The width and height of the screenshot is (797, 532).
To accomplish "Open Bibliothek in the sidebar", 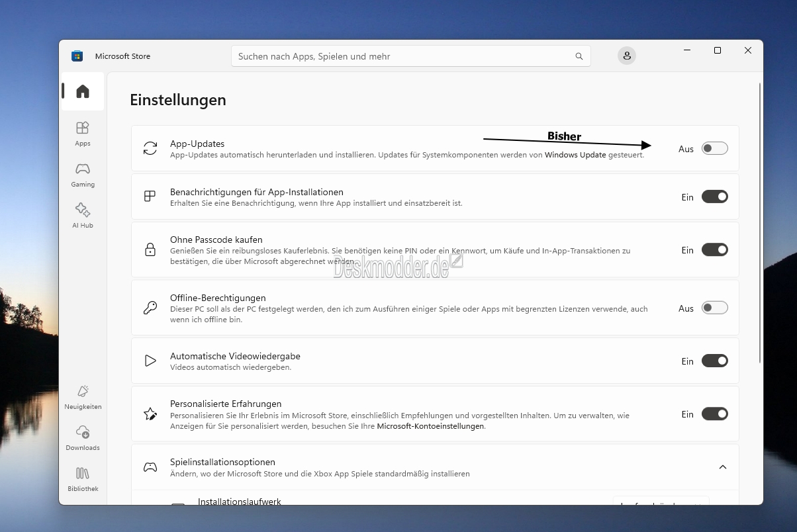I will (83, 479).
